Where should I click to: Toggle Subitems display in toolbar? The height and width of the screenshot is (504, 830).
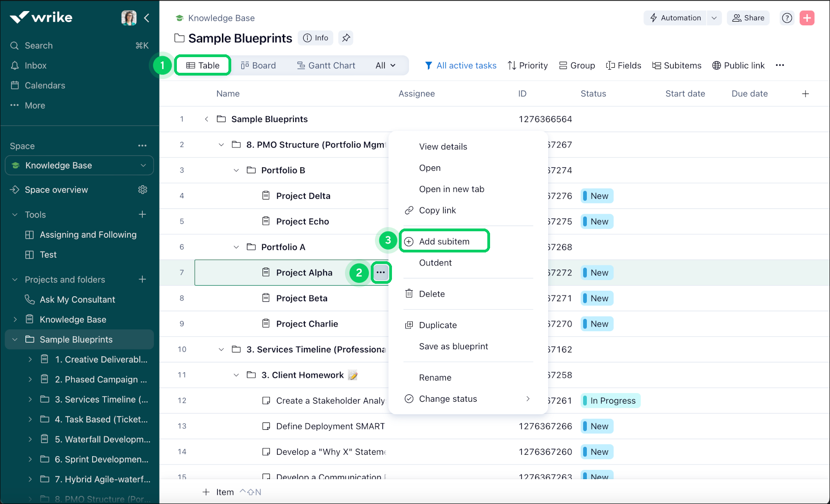677,65
